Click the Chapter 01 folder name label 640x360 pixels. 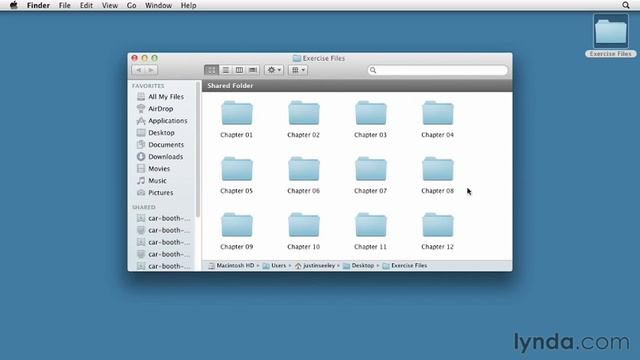[x=237, y=135]
